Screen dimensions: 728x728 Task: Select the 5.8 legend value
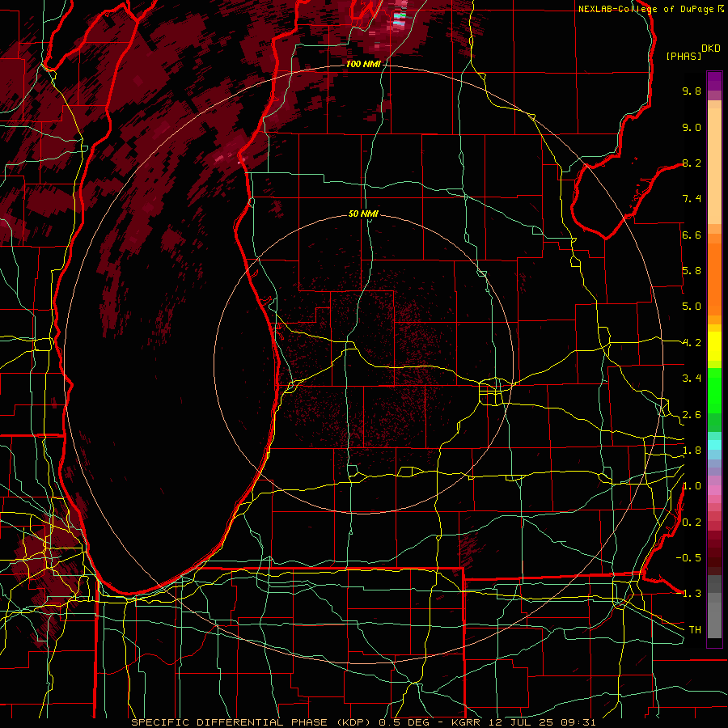692,271
